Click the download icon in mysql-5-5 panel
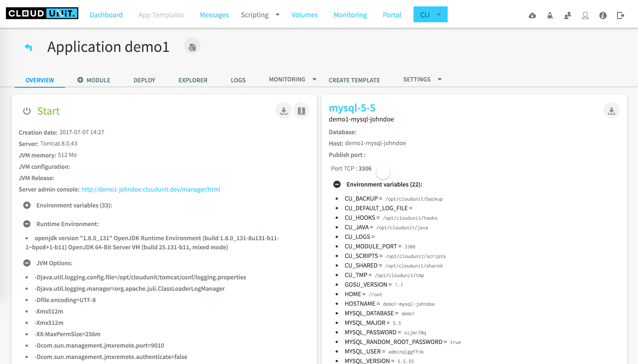Viewport: 638px width, 364px height. [x=611, y=111]
